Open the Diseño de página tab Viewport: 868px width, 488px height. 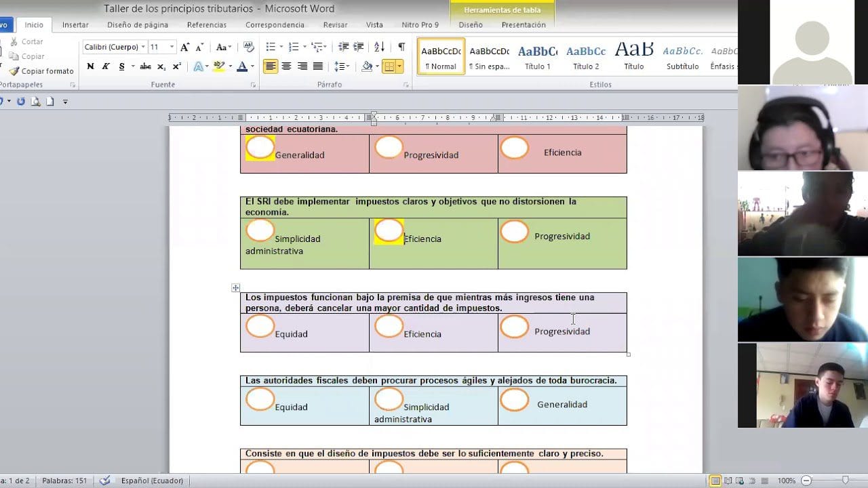pyautogui.click(x=138, y=25)
